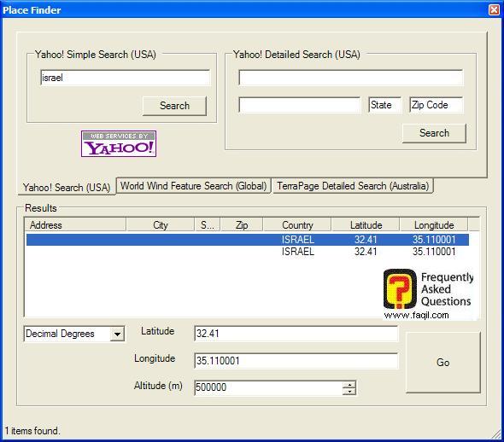Click the State input field
This screenshot has width=504, height=442.
384,105
